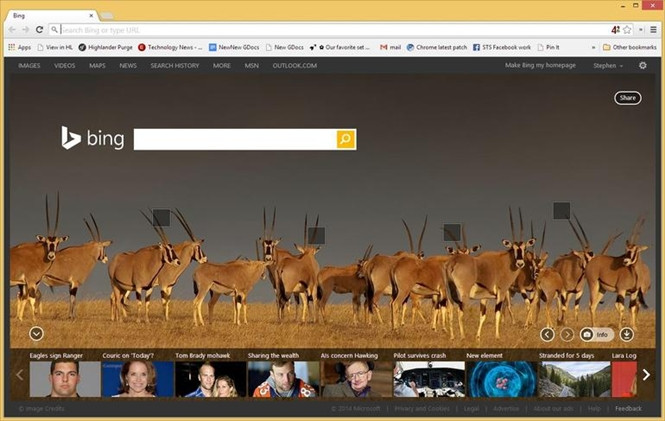Click the Share button

tap(627, 98)
